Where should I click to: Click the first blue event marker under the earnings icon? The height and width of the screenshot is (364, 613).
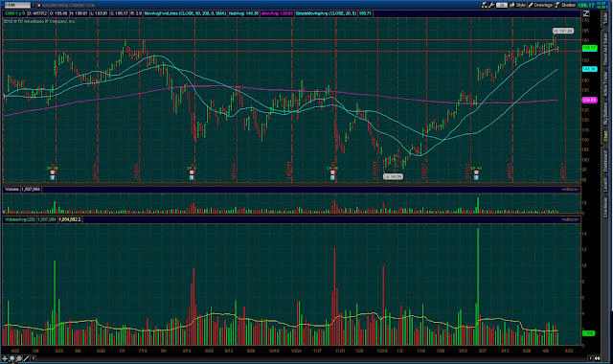pos(53,177)
